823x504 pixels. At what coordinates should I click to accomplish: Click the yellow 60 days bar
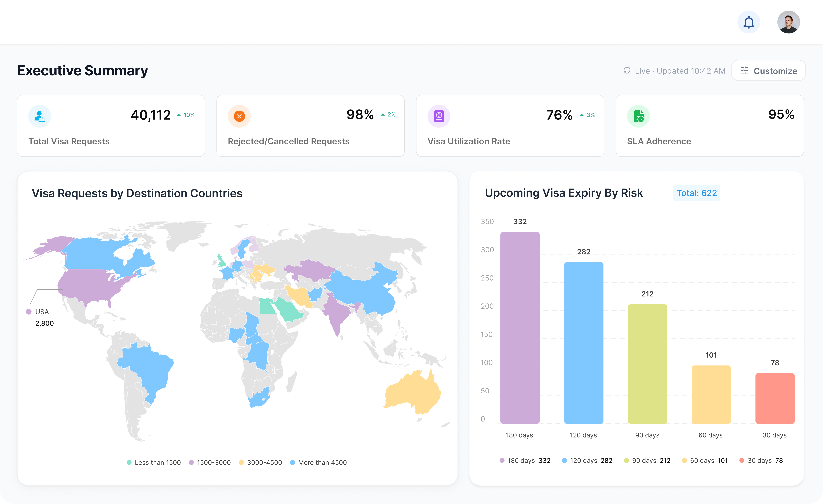tap(711, 394)
